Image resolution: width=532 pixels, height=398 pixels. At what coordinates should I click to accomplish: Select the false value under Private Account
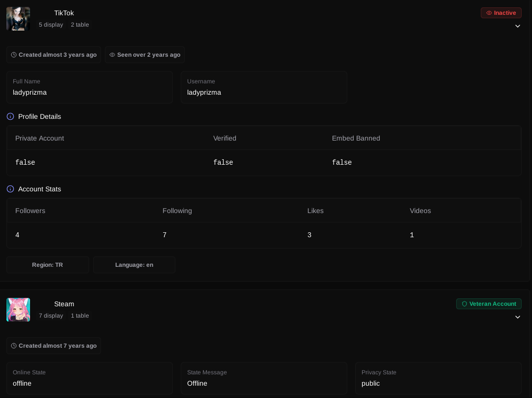click(25, 162)
